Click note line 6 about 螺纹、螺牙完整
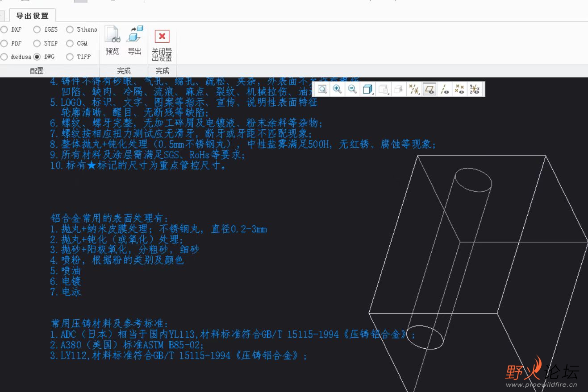The height and width of the screenshot is (392, 588). click(x=186, y=123)
